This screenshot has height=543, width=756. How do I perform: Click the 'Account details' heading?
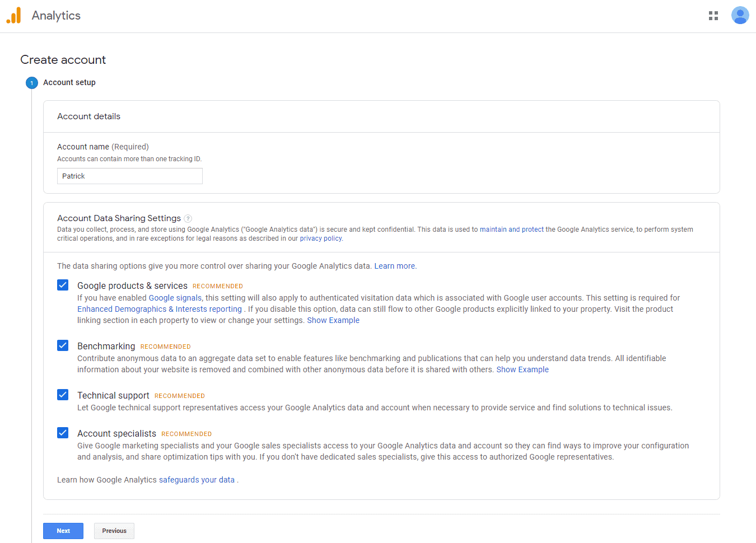[89, 116]
